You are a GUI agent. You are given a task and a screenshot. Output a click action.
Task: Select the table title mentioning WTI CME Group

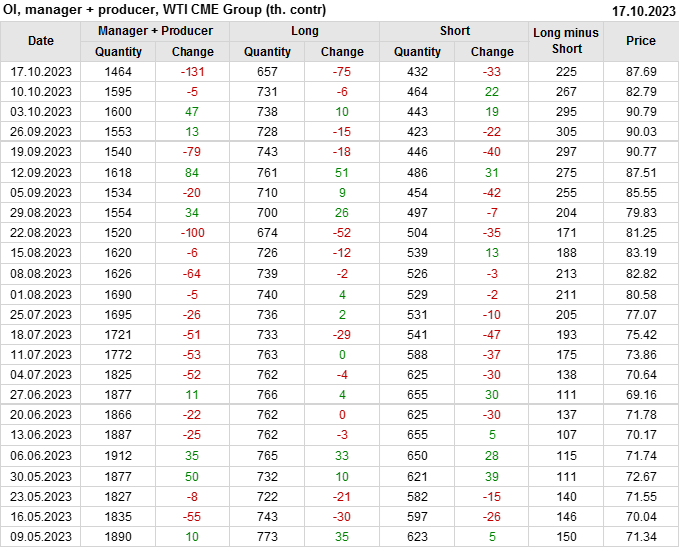(x=164, y=10)
